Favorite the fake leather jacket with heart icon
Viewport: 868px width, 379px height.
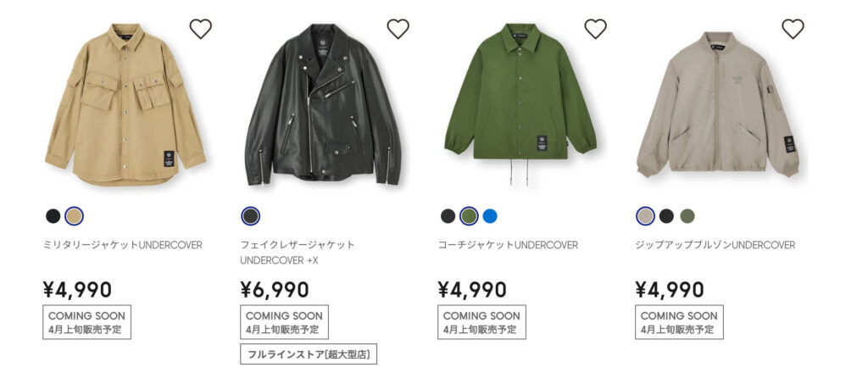pyautogui.click(x=398, y=29)
